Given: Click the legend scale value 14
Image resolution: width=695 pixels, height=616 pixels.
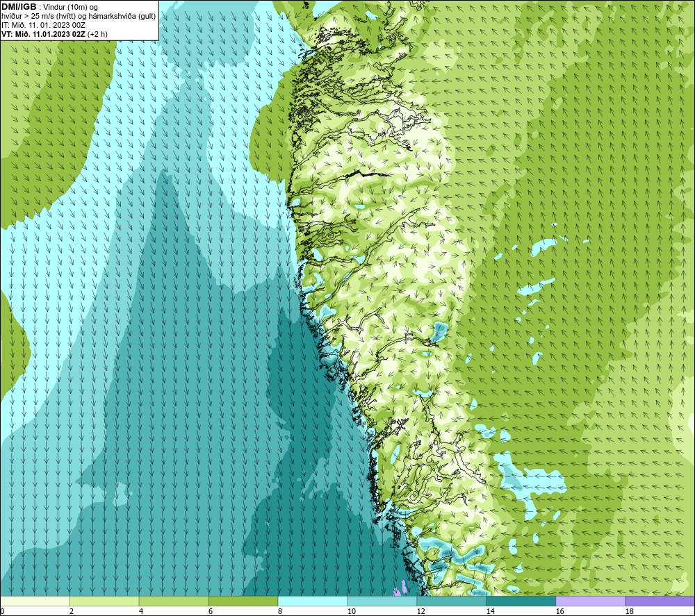Looking at the screenshot, I should [x=490, y=612].
